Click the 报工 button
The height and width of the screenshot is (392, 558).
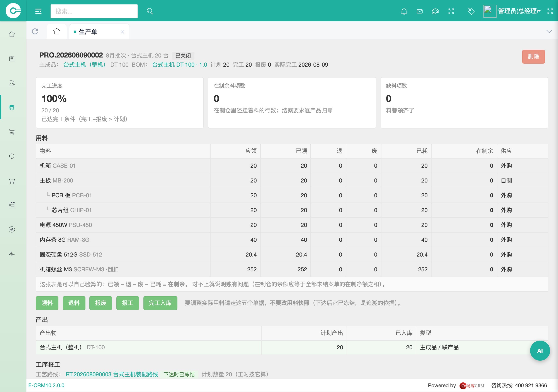pyautogui.click(x=128, y=303)
